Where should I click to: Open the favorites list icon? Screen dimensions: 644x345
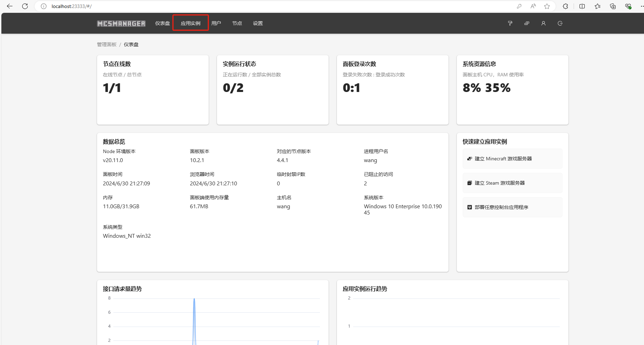[x=598, y=6]
